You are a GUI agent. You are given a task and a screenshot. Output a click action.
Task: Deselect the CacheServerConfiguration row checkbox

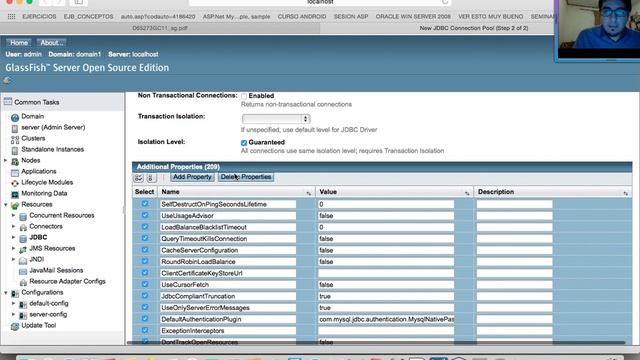145,249
